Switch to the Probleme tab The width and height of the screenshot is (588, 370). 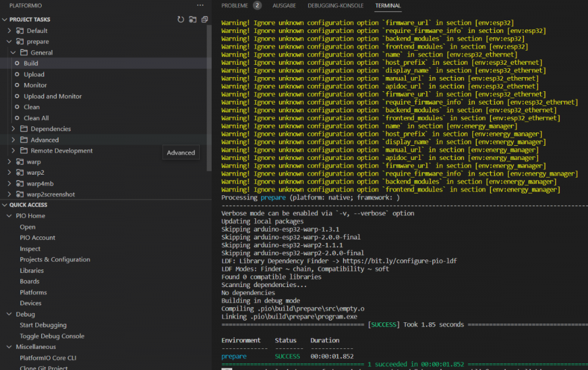(235, 6)
